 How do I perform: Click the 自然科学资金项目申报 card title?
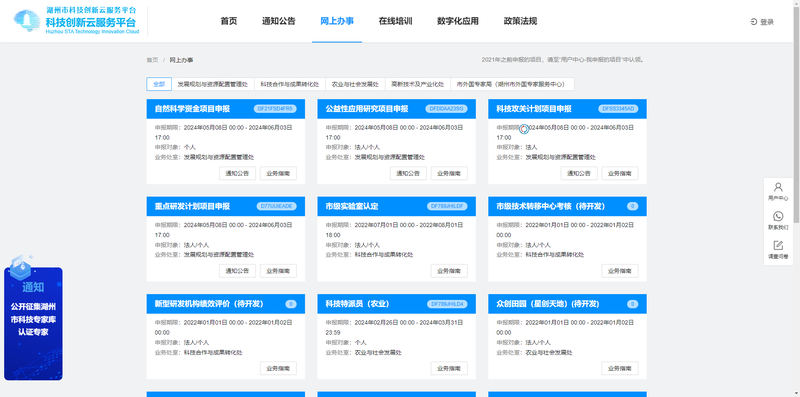pos(192,109)
